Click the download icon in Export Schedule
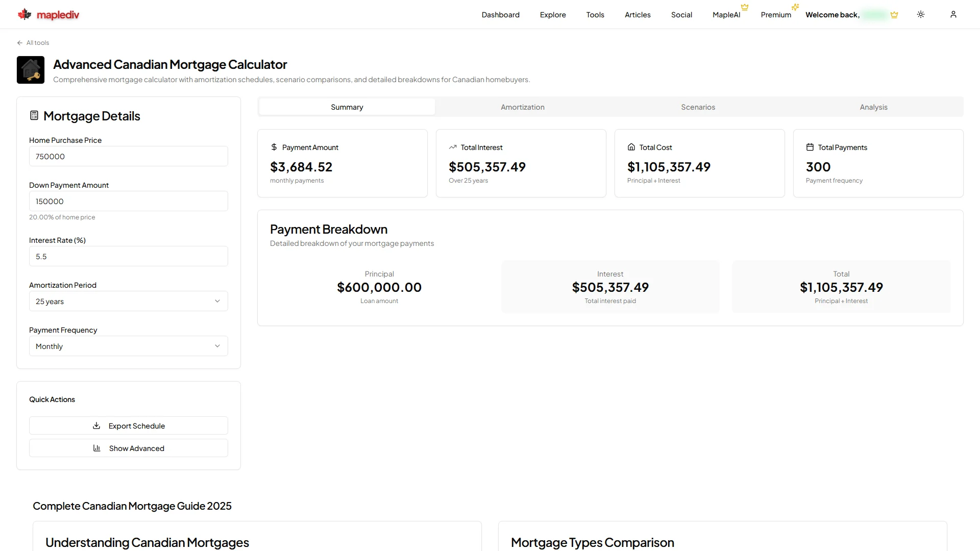The image size is (980, 551). tap(96, 425)
